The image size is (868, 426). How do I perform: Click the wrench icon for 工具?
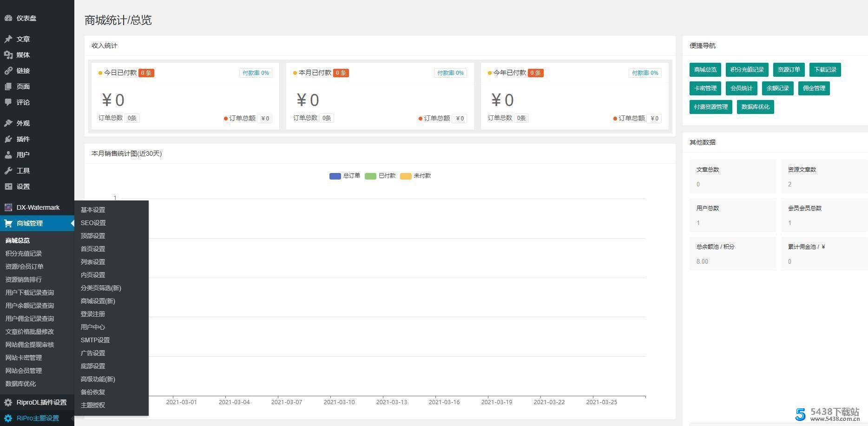click(x=8, y=171)
